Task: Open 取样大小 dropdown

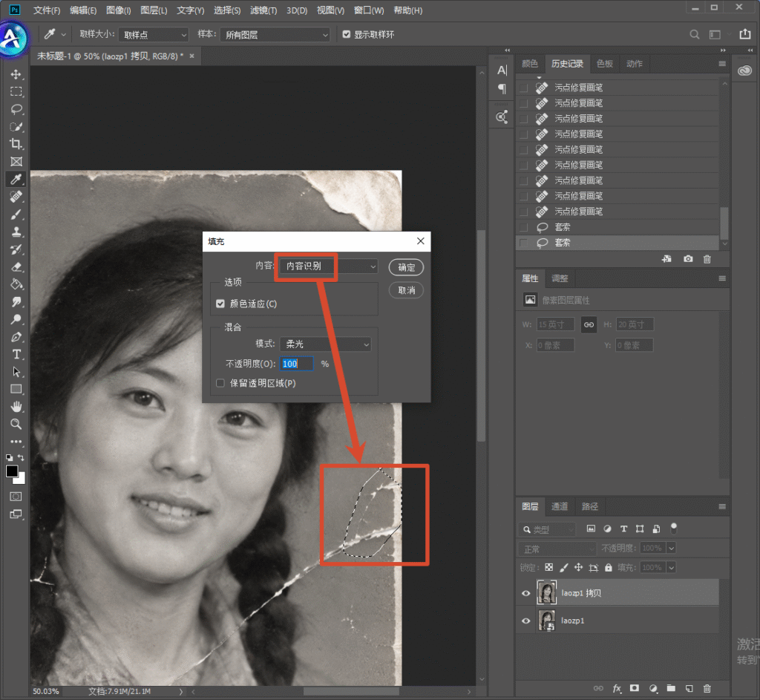Action: point(153,34)
